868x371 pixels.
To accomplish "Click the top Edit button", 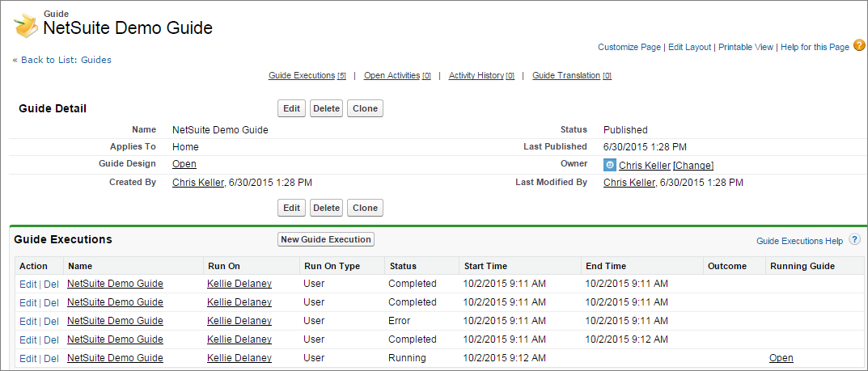I will pos(292,108).
